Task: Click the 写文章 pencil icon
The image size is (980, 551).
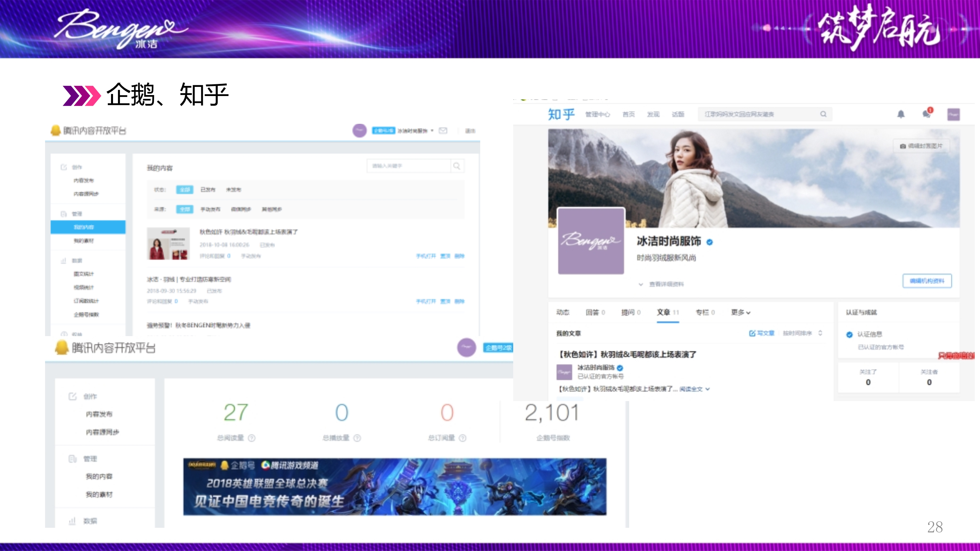Action: (x=752, y=333)
